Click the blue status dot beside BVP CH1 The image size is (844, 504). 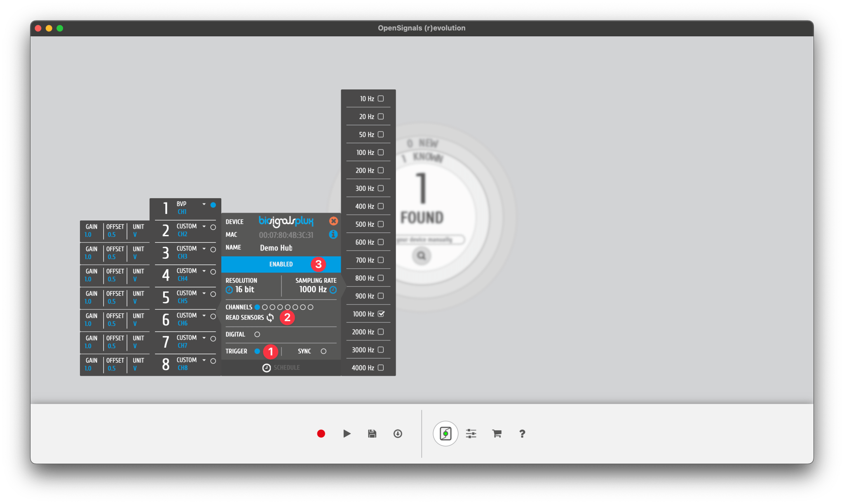213,205
